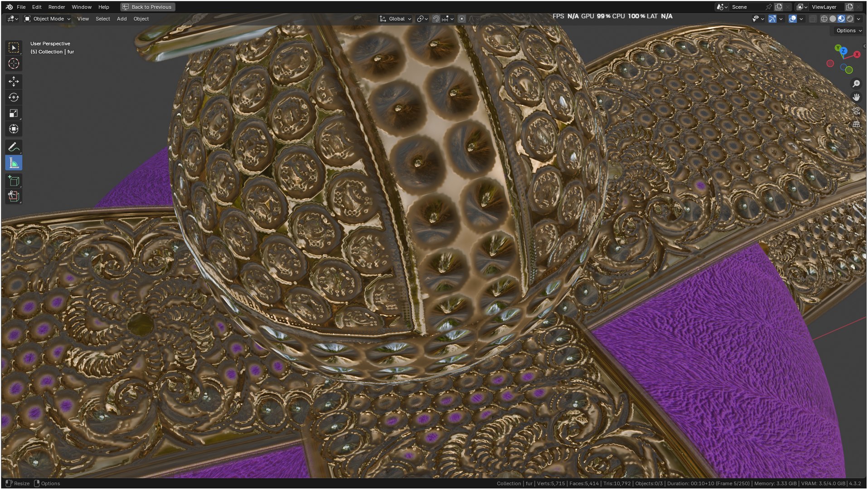Open the overlays options dropdown arrow

click(801, 19)
